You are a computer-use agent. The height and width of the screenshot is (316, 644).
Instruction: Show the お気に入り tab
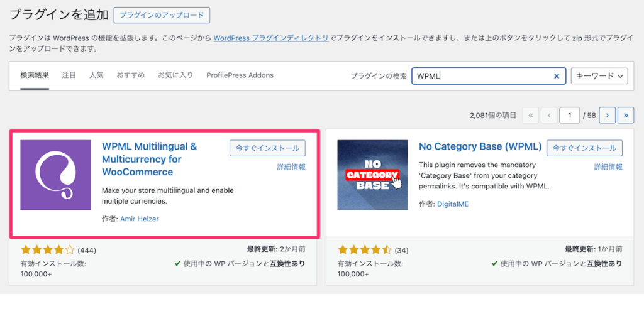tap(175, 75)
